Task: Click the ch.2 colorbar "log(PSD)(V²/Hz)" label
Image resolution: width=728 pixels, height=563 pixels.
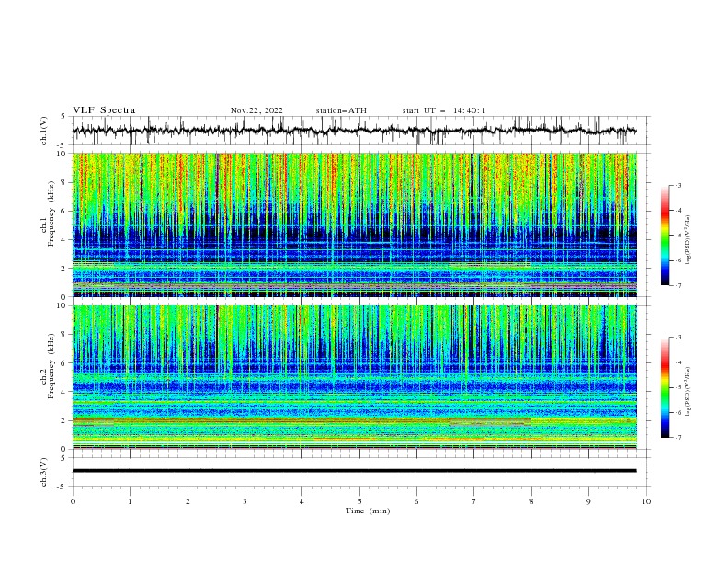Action: click(688, 392)
